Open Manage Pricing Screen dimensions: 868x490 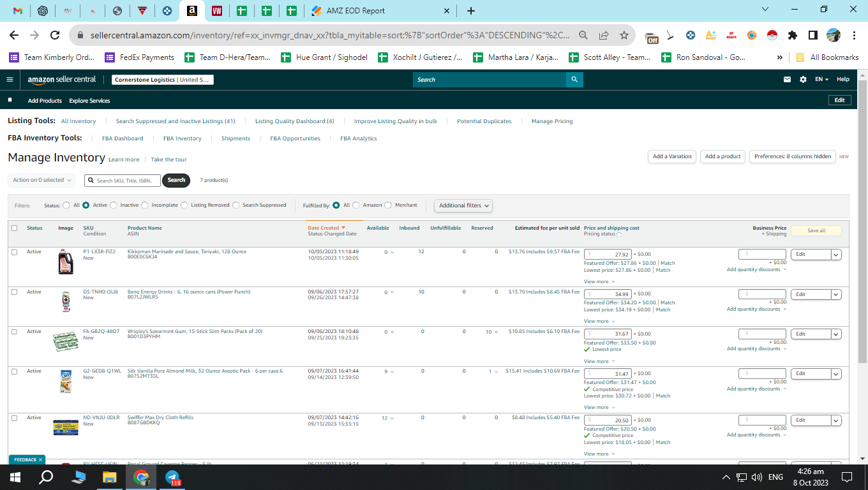[552, 121]
